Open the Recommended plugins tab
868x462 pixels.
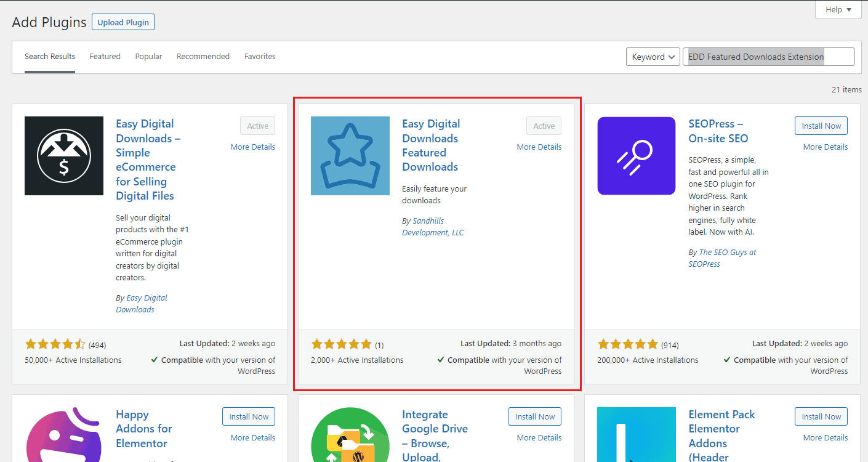203,57
